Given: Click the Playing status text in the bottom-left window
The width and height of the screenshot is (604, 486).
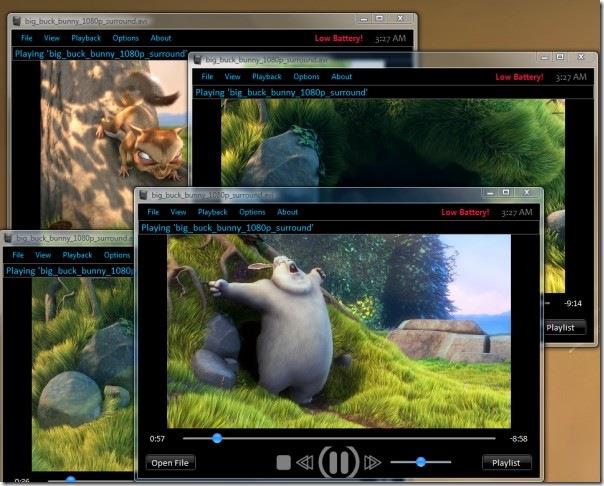Looking at the screenshot, I should [70, 271].
